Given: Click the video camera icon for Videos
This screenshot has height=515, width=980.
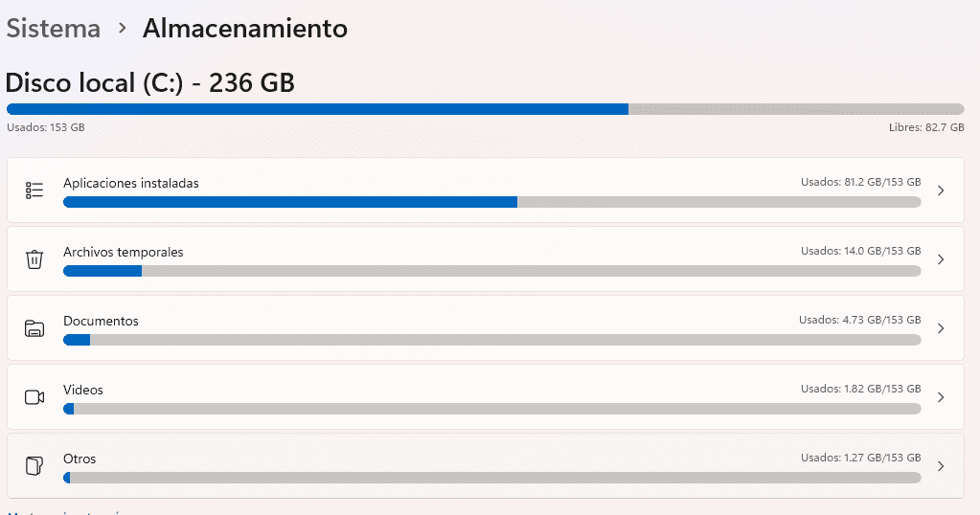Looking at the screenshot, I should tap(34, 397).
